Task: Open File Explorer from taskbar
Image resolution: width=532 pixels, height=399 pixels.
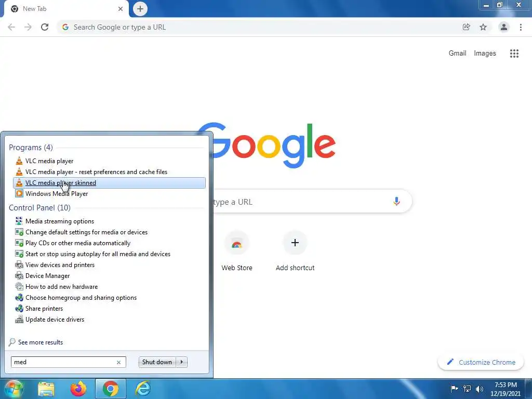Action: 46,389
